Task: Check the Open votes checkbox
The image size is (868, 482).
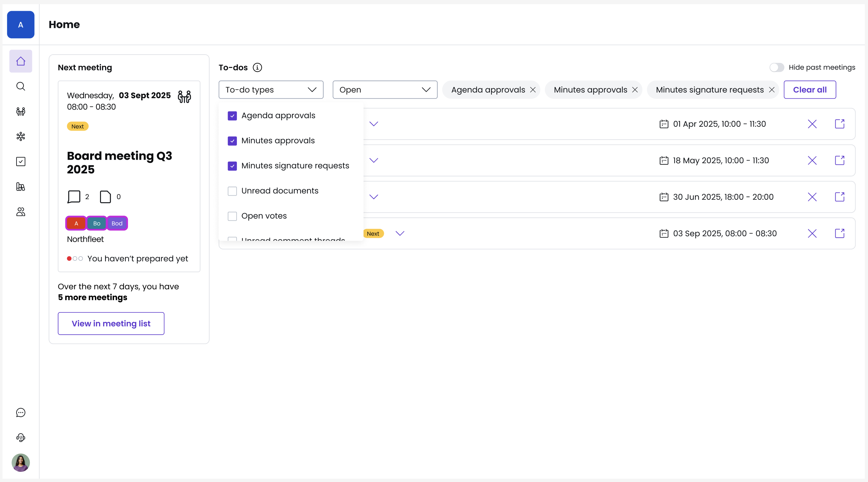Action: [x=232, y=216]
